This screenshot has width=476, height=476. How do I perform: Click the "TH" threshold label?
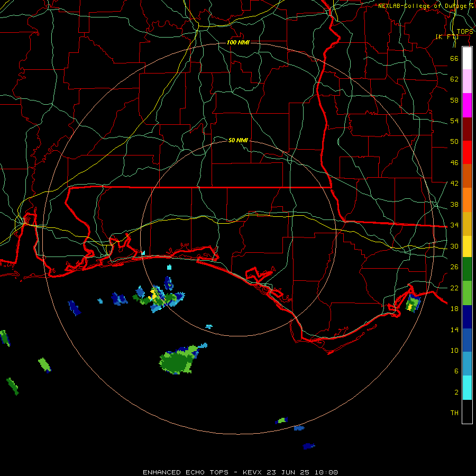pyautogui.click(x=454, y=413)
